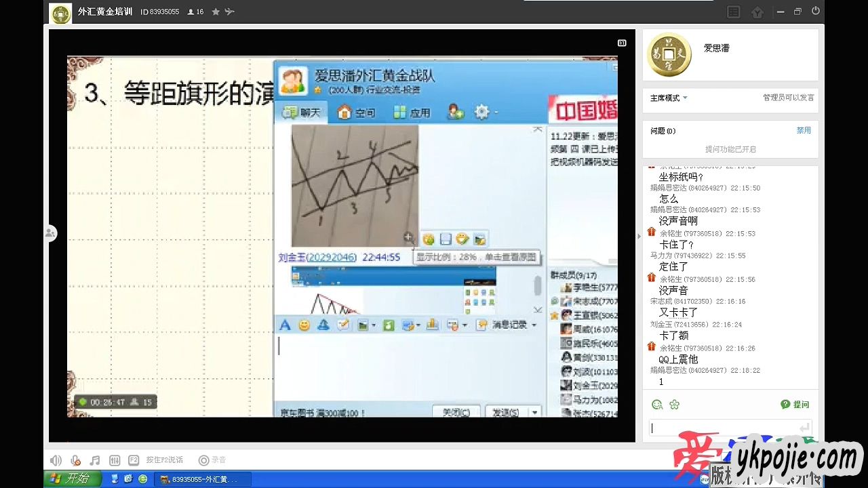Click 按住F2说话 mode label
This screenshot has height=488, width=868.
point(164,460)
